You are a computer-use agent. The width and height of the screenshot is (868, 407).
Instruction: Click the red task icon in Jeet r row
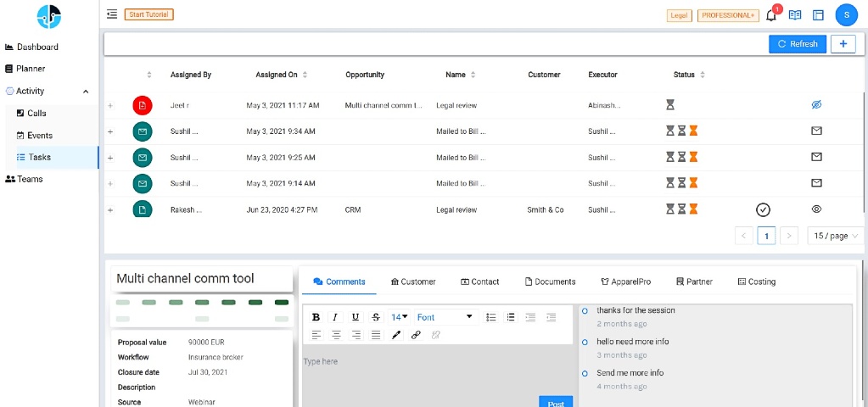pos(143,105)
